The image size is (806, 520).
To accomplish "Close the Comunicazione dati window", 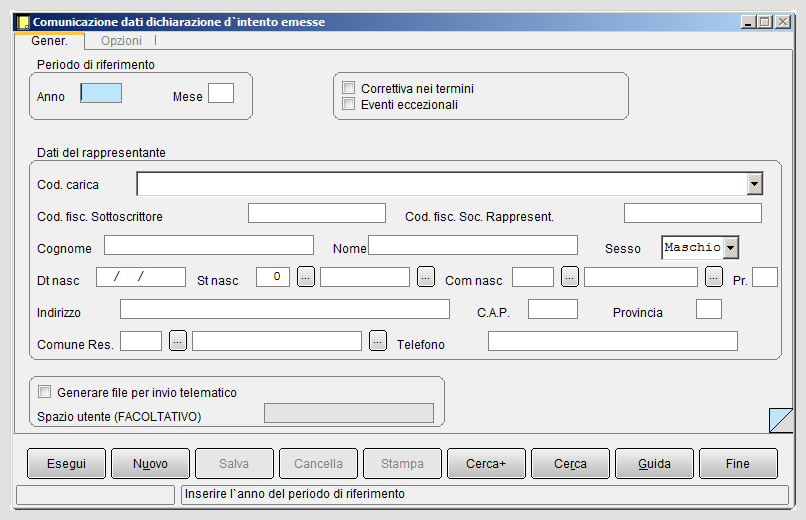I will pyautogui.click(x=783, y=22).
